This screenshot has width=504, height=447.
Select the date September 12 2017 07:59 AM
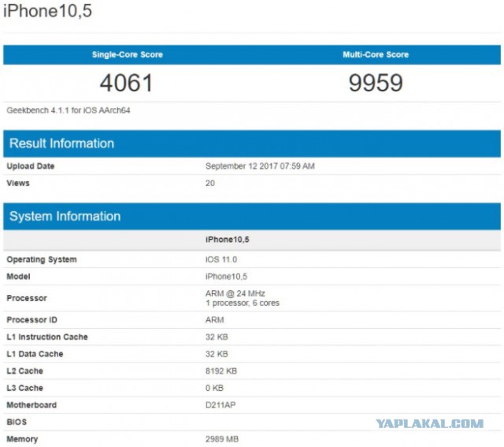[260, 166]
